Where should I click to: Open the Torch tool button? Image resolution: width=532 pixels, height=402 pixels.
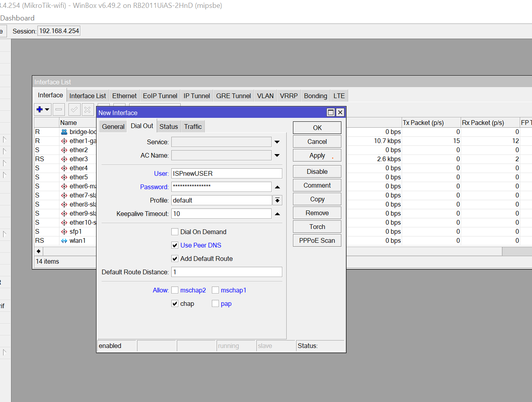317,227
